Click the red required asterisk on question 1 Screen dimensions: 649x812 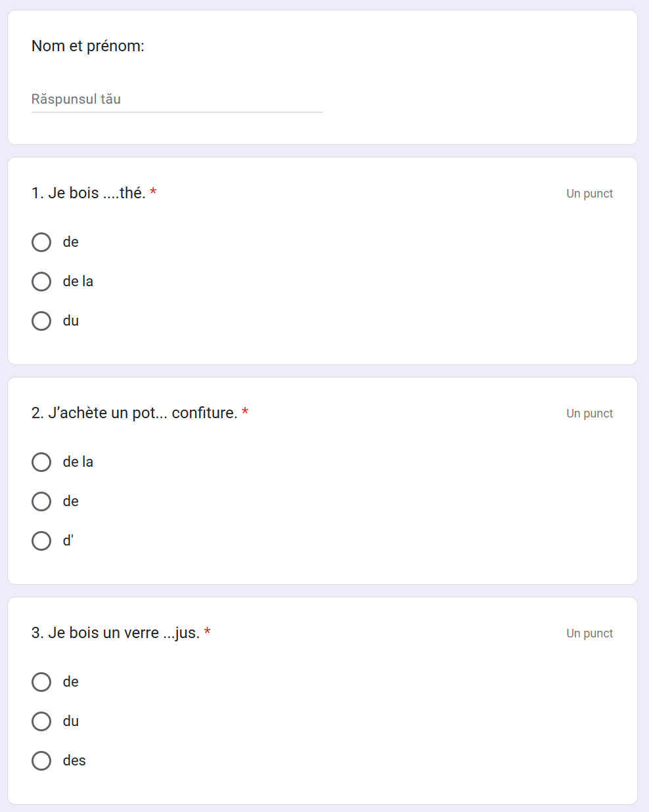pyautogui.click(x=153, y=192)
